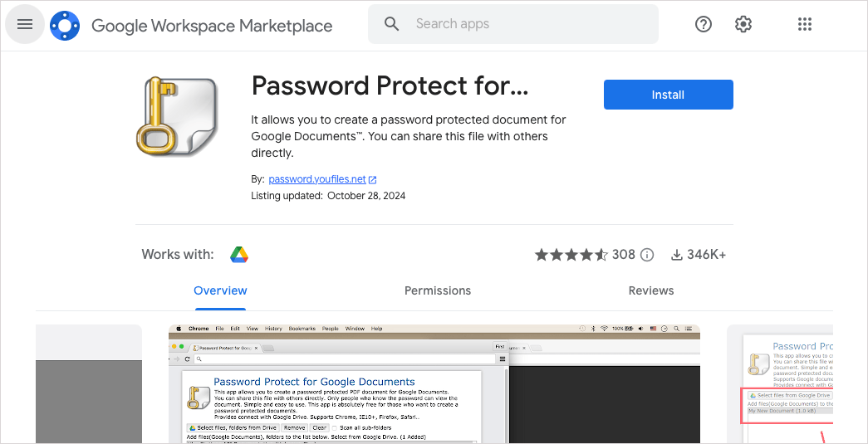Open the partially visible right screenshot thumbnail
This screenshot has height=444, width=868.
pos(780,383)
